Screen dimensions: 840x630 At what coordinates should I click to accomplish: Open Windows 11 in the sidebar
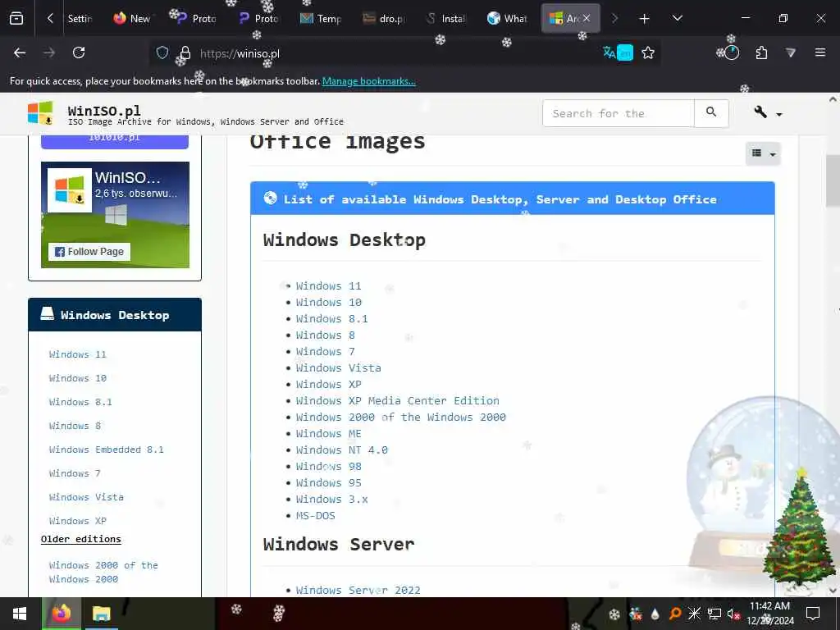point(78,354)
